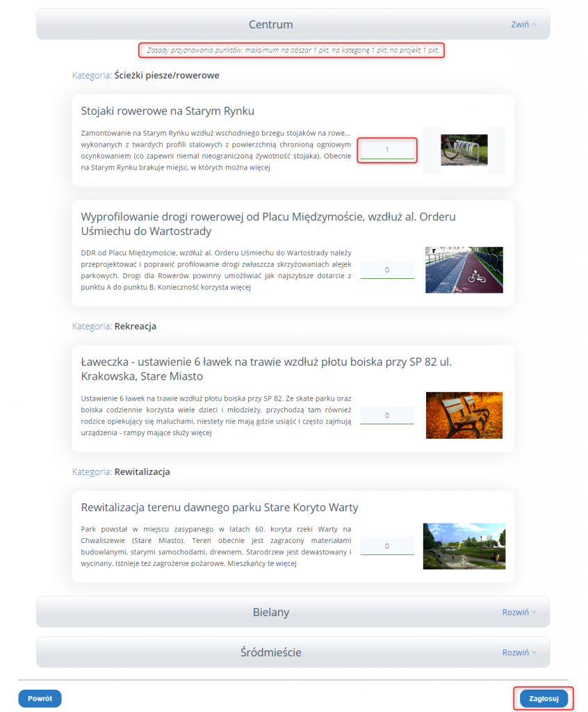
Task: Open więcej link for Ławeczka description
Action: click(201, 432)
